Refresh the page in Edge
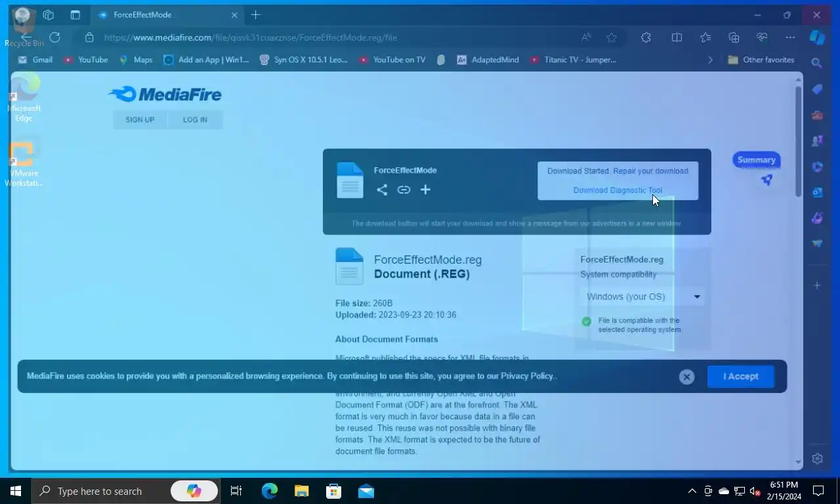Screen dimensions: 840x504 pos(54,37)
